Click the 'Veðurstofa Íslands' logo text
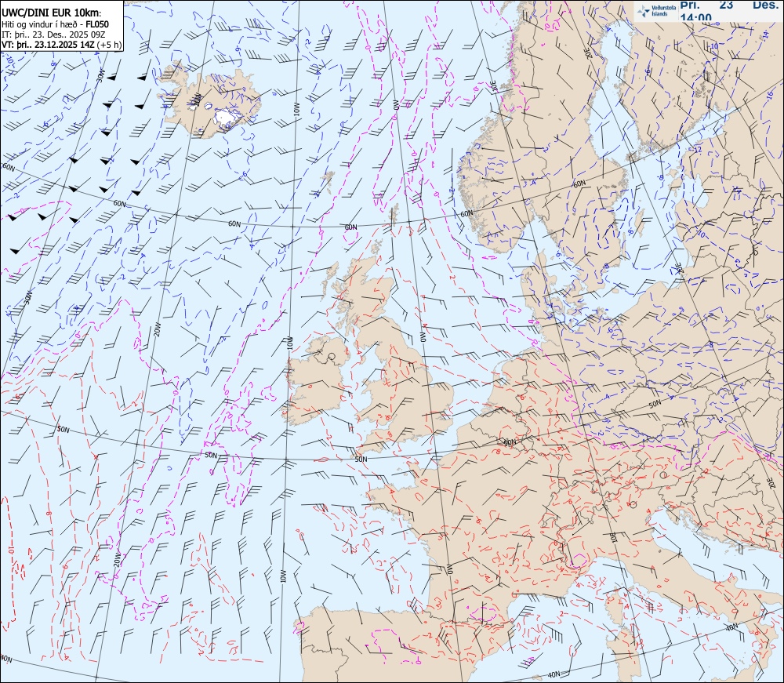 click(664, 11)
